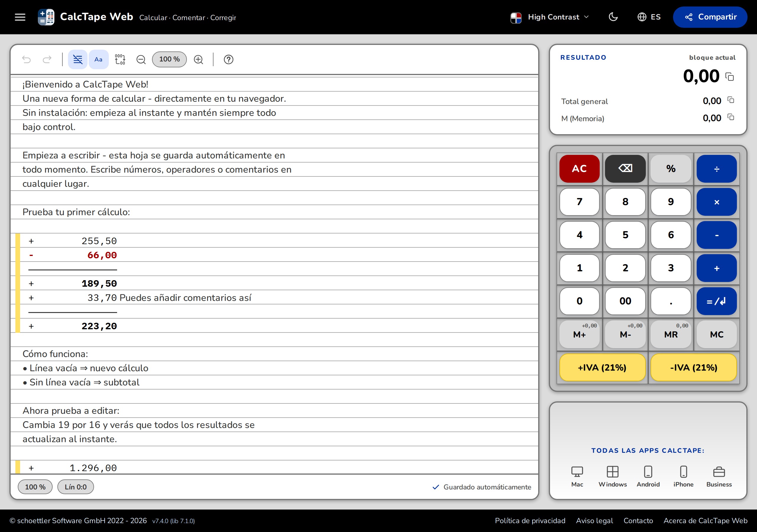Expand the High Contrast theme dropdown
Image resolution: width=757 pixels, height=532 pixels.
550,17
